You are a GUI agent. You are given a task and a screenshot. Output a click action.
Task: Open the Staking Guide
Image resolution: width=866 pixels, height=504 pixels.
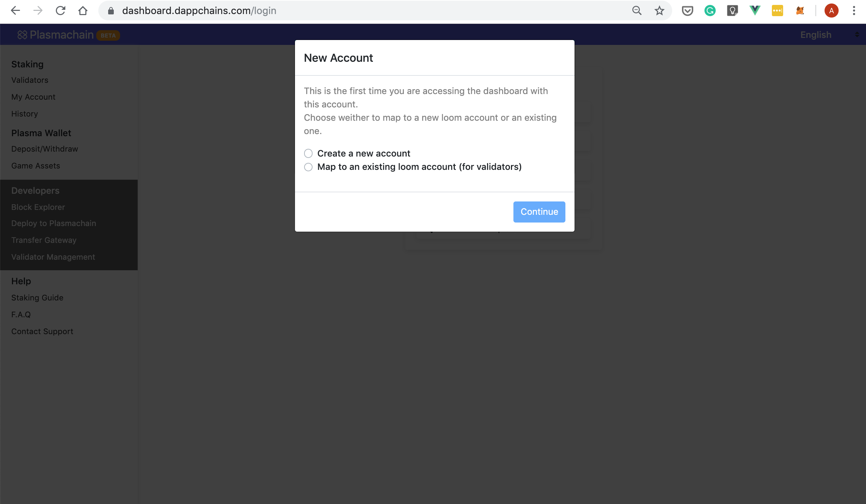[x=37, y=298]
